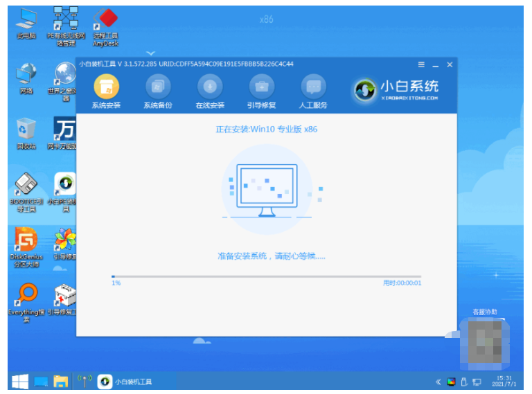
Task: Click 准备安装系统，请耐心等候 status text
Action: [x=271, y=256]
